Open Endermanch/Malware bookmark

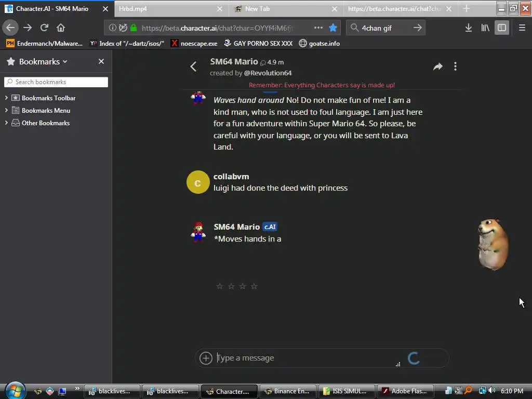(x=45, y=44)
